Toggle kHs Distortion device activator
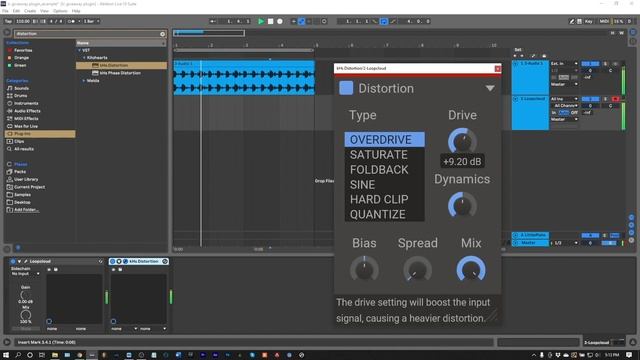Image resolution: width=640 pixels, height=360 pixels. pyautogui.click(x=112, y=261)
